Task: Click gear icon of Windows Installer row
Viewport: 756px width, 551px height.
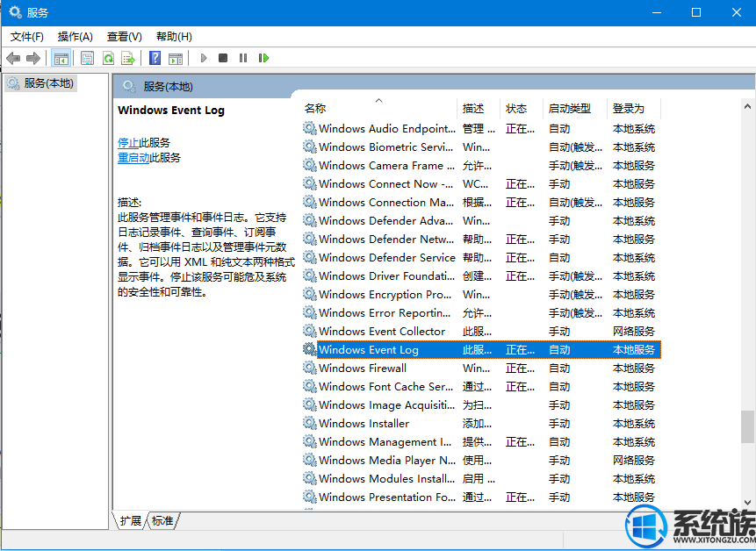Action: [x=310, y=423]
